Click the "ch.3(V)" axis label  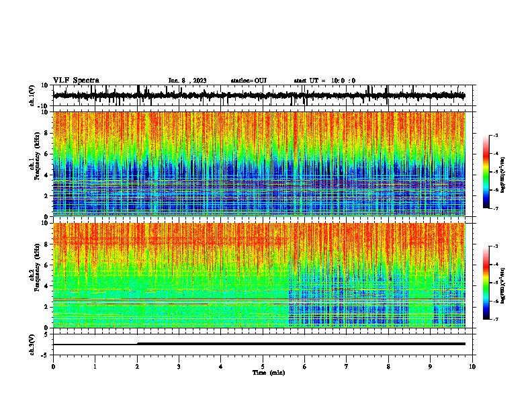[32, 345]
